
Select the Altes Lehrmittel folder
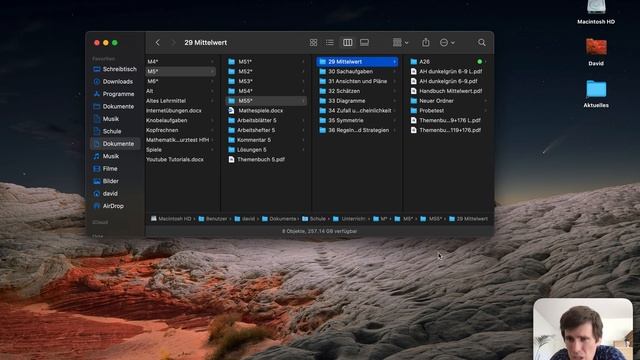180,101
